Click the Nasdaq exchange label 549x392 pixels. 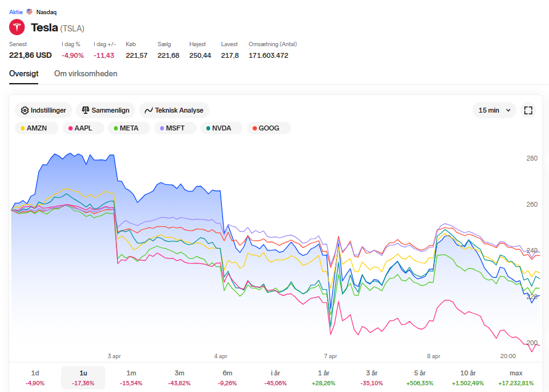pos(46,12)
